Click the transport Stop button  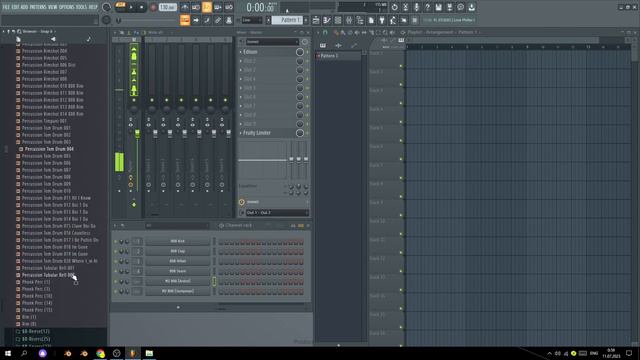point(142,7)
